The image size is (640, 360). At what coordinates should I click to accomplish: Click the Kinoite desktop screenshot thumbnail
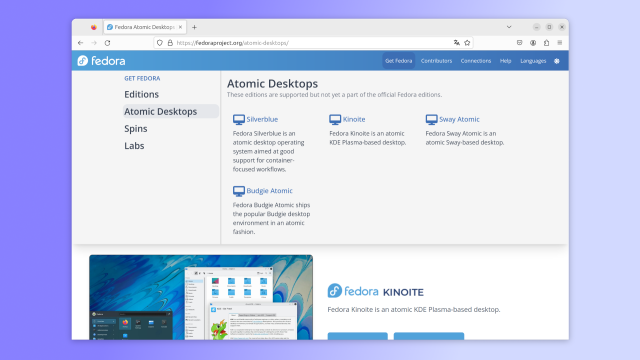pyautogui.click(x=201, y=297)
